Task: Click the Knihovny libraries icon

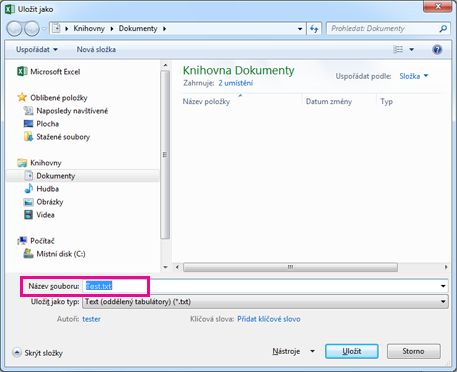Action: (22, 163)
